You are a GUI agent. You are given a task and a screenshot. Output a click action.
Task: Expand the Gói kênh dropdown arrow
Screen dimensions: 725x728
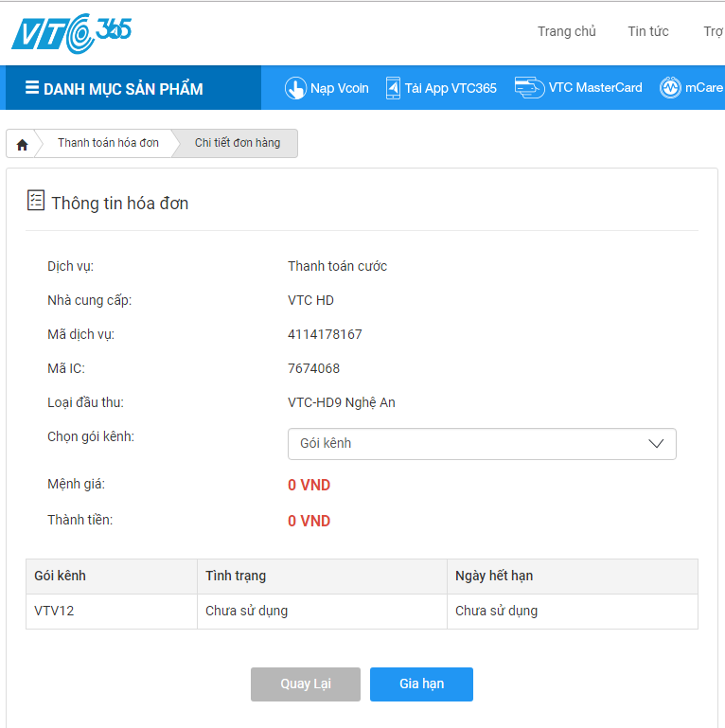[655, 443]
